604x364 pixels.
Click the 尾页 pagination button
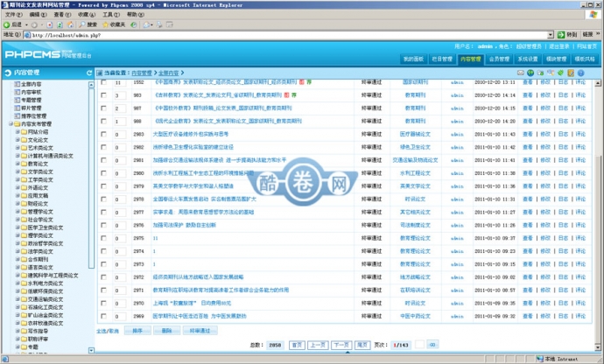point(362,345)
